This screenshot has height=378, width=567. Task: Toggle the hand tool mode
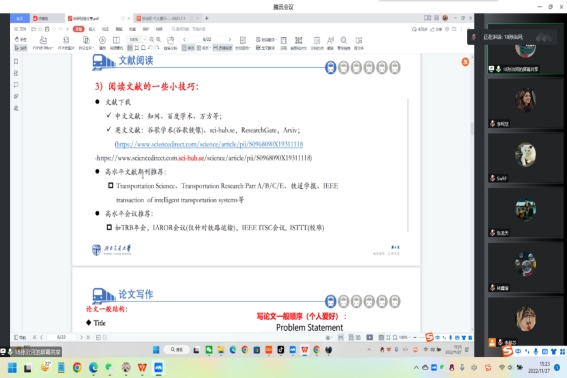21,39
